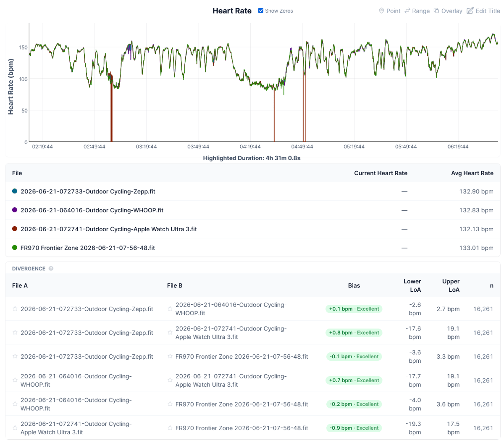Select the Apple Watch Ultra 3.fit legend row
This screenshot has width=504, height=441.
[253, 229]
